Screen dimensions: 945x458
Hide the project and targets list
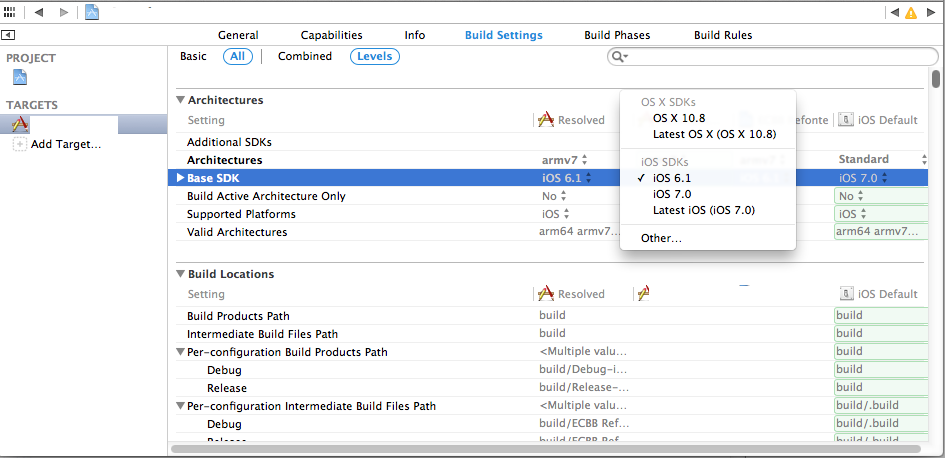point(8,35)
